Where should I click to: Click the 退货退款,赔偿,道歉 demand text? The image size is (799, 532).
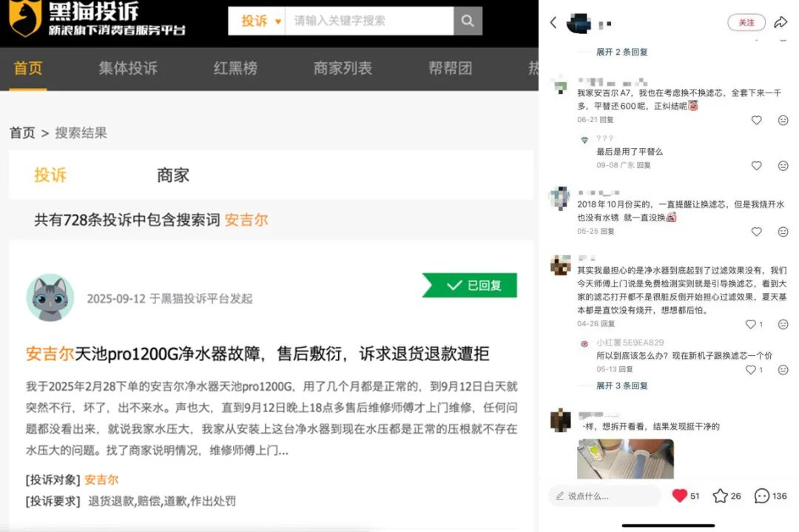[161, 501]
